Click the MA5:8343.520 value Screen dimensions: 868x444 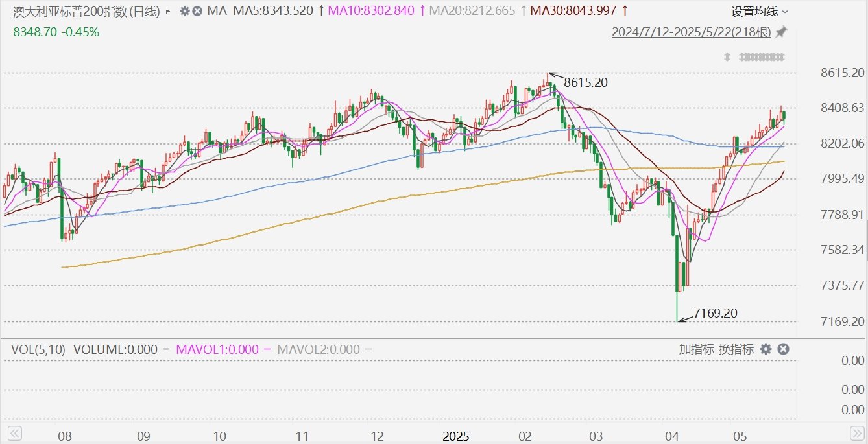pyautogui.click(x=272, y=11)
